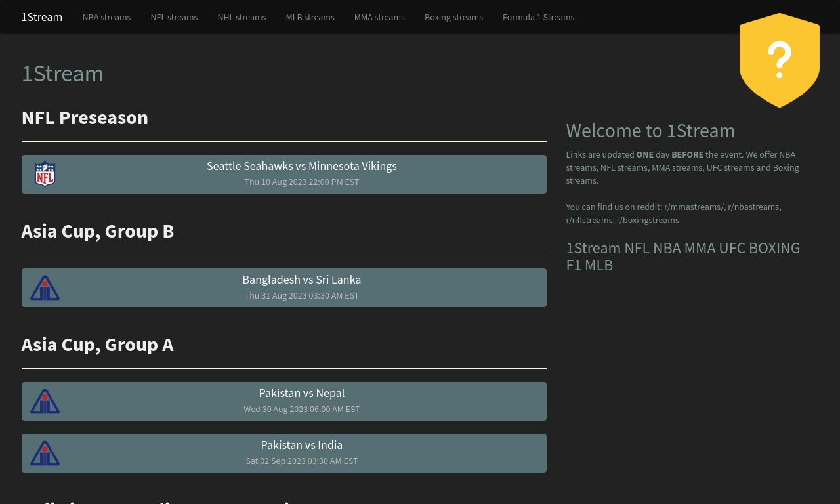The height and width of the screenshot is (504, 840).
Task: Click the large 1Stream page heading
Action: [62, 73]
